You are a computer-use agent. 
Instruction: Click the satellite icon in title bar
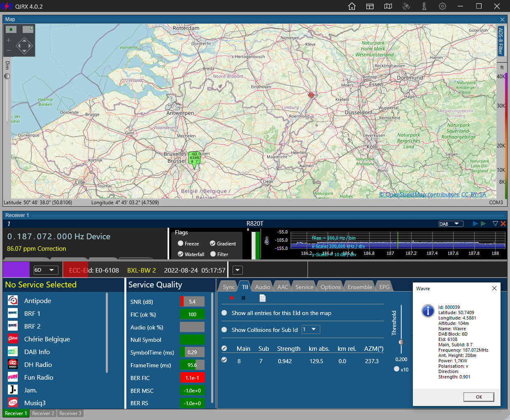click(406, 6)
